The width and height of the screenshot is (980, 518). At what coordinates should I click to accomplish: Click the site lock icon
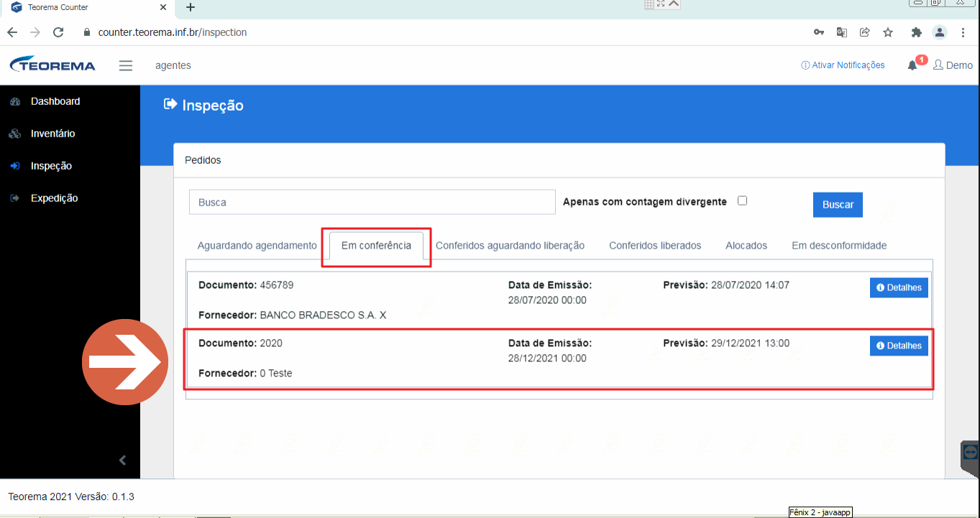pyautogui.click(x=88, y=32)
